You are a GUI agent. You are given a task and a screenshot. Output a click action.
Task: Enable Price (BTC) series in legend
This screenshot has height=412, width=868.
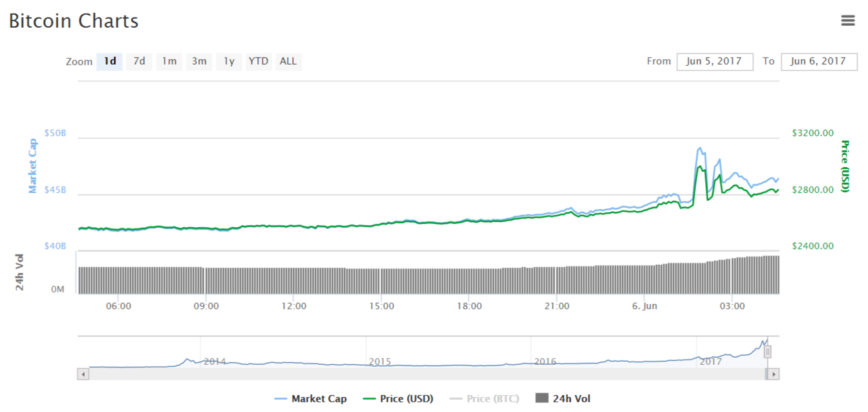pos(484,399)
